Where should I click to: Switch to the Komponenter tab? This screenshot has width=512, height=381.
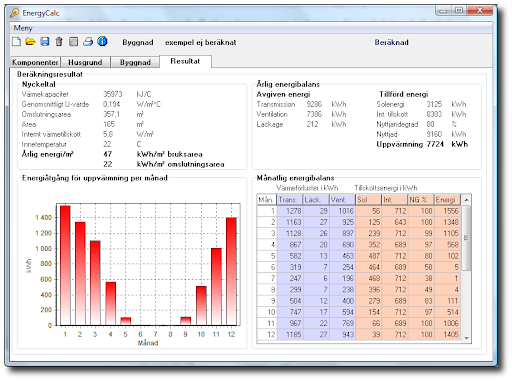point(35,62)
